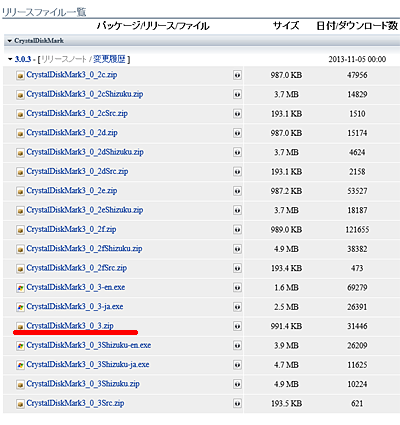400x425 pixels.
Task: Download CrystalDiskMark3_0_2f.zip
Action: coord(71,229)
